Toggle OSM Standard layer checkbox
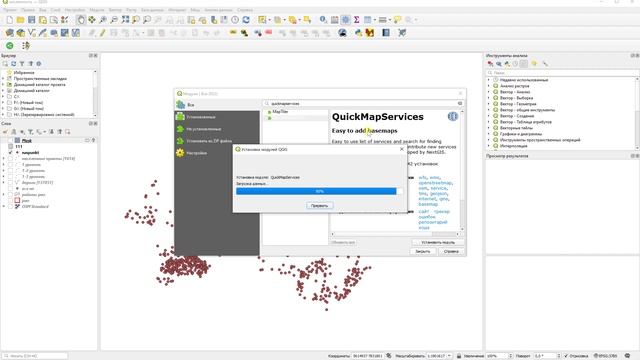Viewport: 640px width, 360px height. [x=11, y=207]
